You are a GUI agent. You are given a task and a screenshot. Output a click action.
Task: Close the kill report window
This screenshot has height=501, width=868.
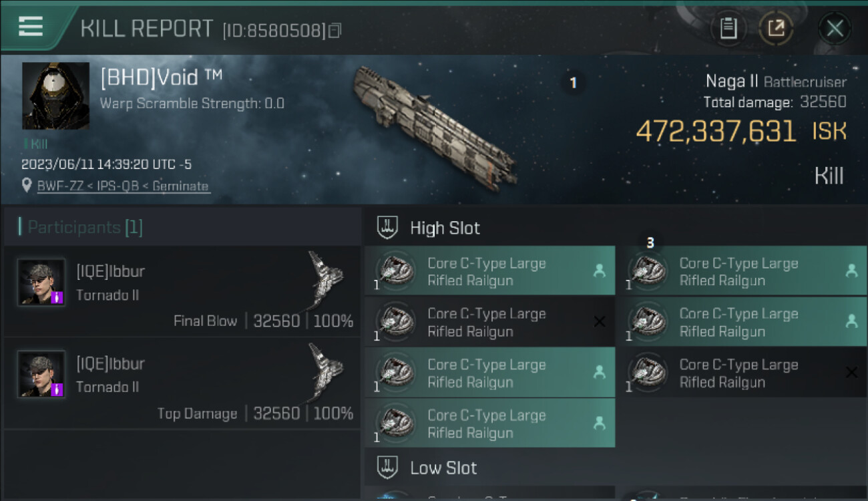point(835,28)
